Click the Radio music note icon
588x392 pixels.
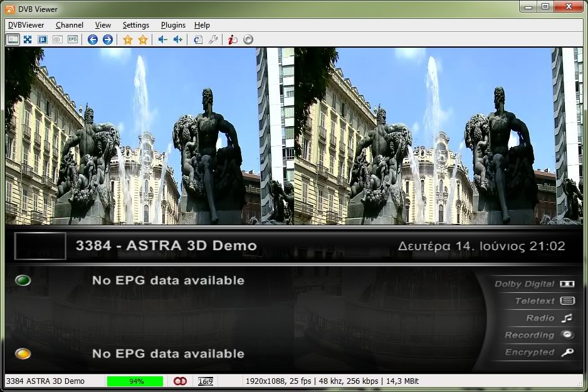pos(567,318)
